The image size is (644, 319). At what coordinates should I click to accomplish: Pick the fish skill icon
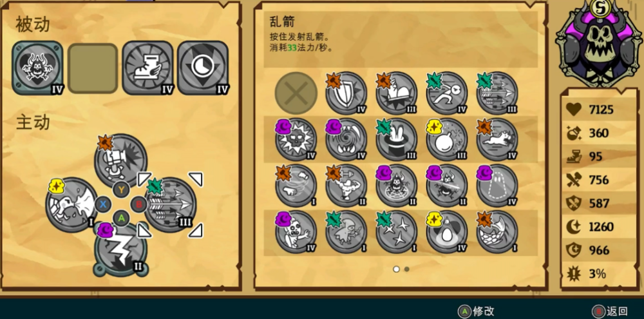497,232
